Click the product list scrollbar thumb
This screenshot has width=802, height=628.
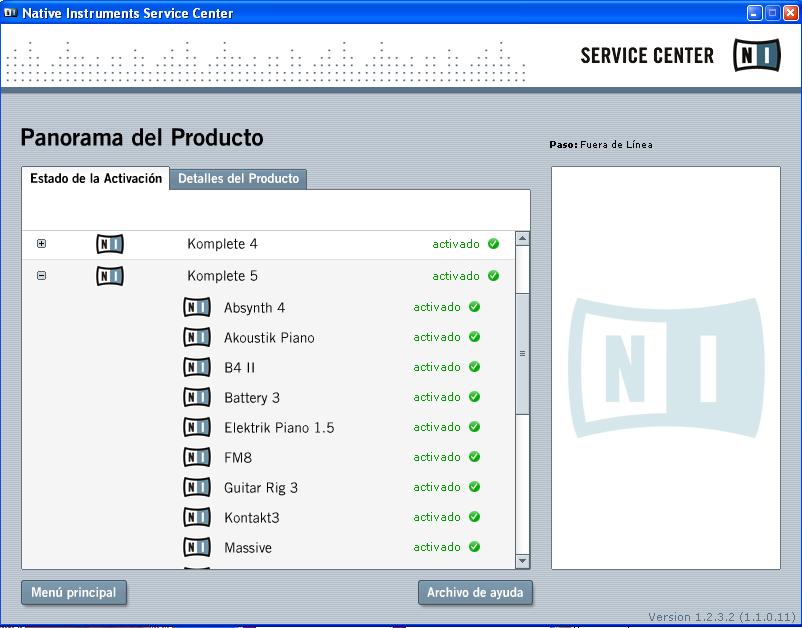522,353
